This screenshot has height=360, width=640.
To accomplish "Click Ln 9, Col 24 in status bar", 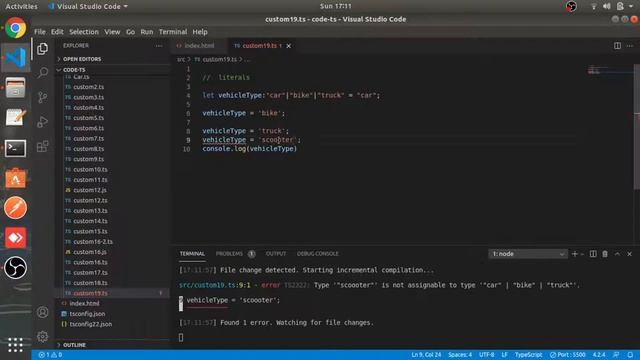I will coord(426,355).
